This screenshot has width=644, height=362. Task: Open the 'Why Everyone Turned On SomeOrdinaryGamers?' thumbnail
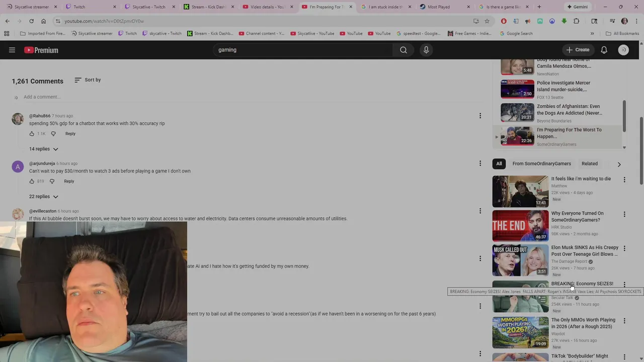coord(520,226)
